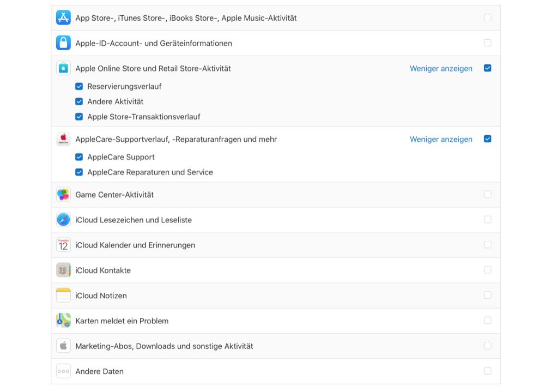Check the Apple-ID-Account- und Geräteinformationen box
Image resolution: width=545 pixels, height=392 pixels.
(488, 43)
